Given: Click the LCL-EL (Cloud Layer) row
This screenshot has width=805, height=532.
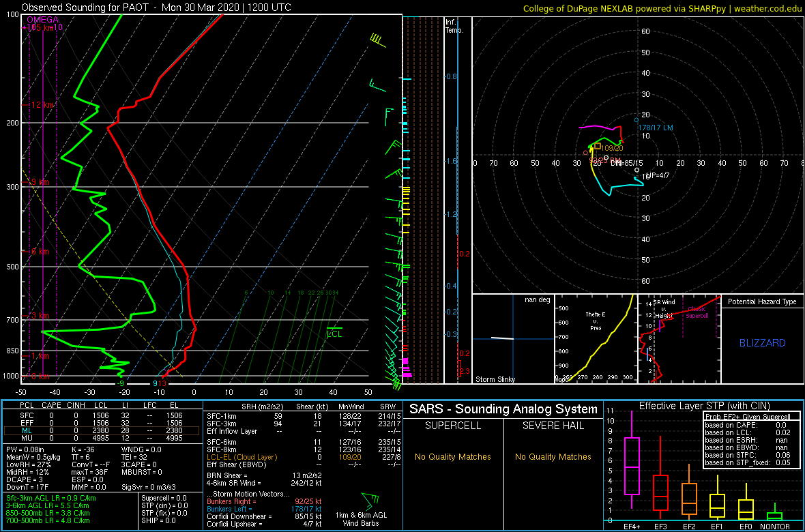Looking at the screenshot, I should (x=303, y=456).
